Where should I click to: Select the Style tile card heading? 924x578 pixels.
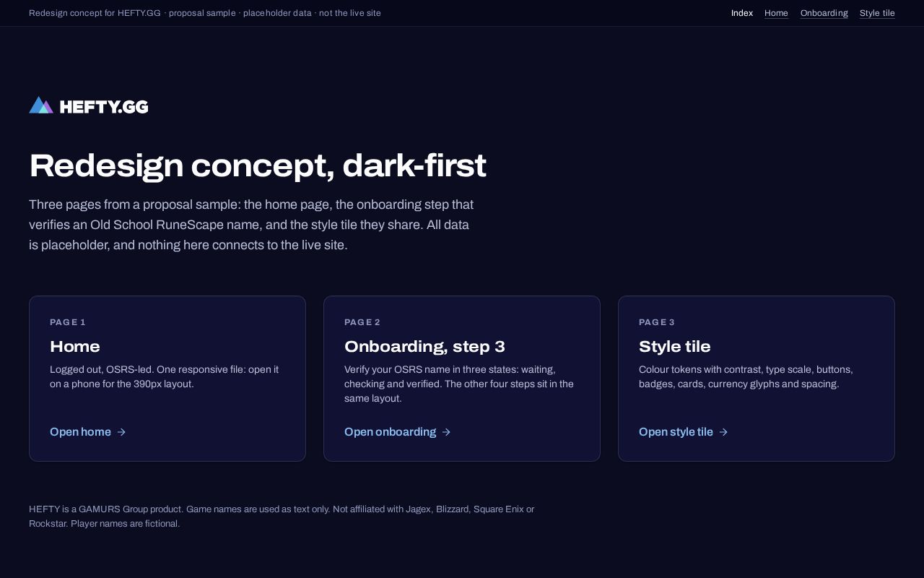point(674,346)
